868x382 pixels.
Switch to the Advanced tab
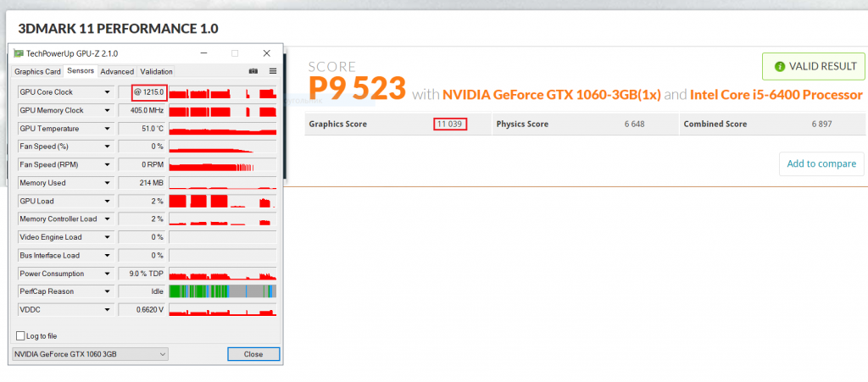pyautogui.click(x=117, y=72)
